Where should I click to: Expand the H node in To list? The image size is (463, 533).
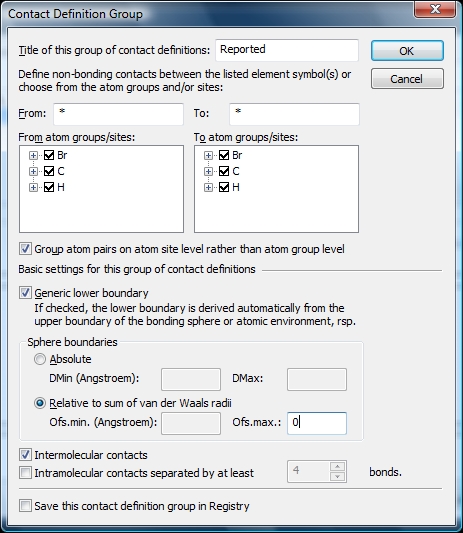pos(208,187)
